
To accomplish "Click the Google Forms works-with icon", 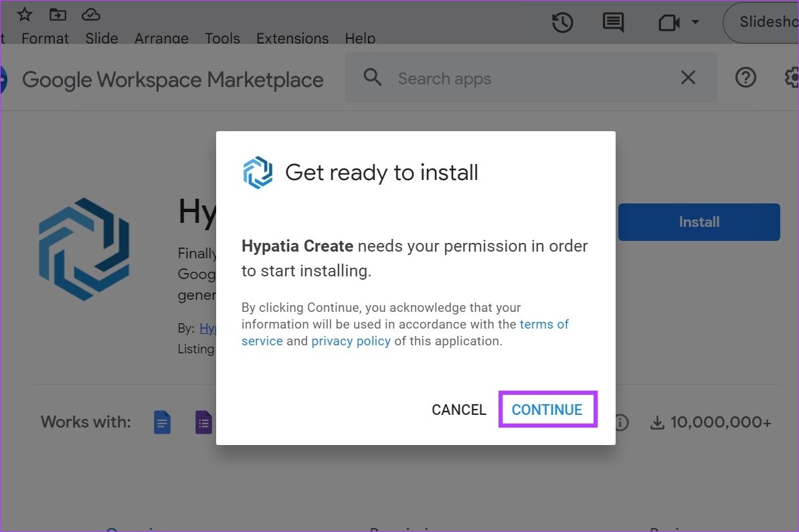I will pyautogui.click(x=203, y=422).
